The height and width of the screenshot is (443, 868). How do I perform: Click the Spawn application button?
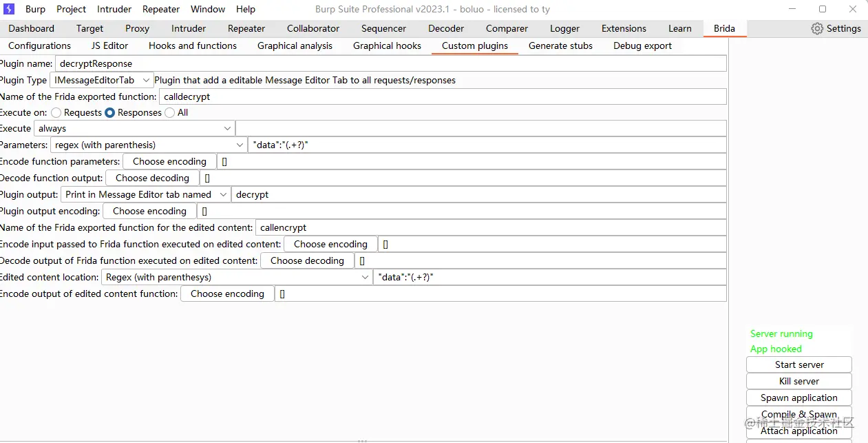pyautogui.click(x=799, y=398)
